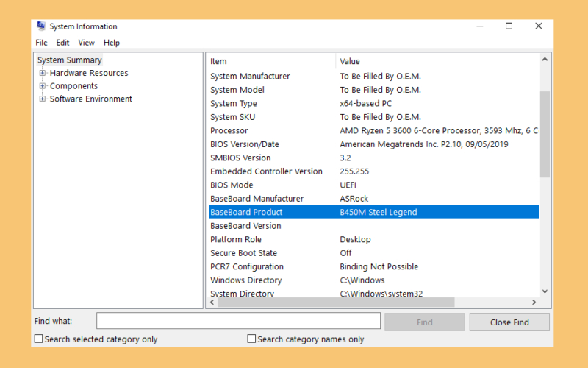Minimize the System Information window
The image size is (588, 368).
pos(480,26)
